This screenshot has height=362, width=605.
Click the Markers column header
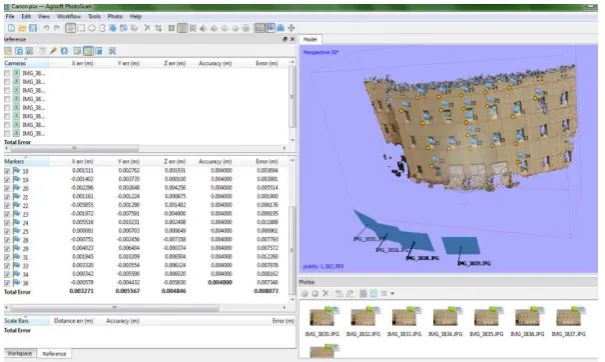26,161
